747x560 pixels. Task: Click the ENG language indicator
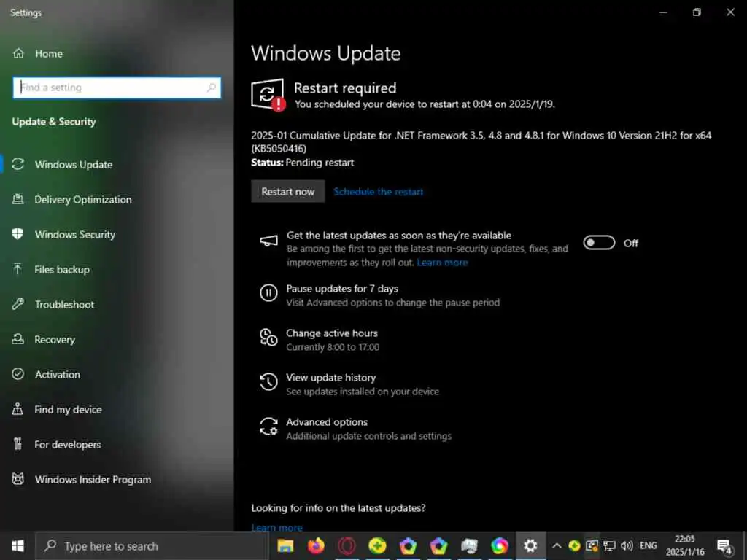(x=649, y=545)
